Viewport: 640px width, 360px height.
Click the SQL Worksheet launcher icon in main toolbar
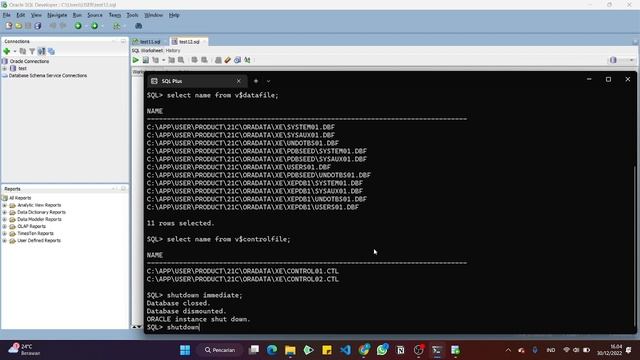pyautogui.click(x=117, y=26)
